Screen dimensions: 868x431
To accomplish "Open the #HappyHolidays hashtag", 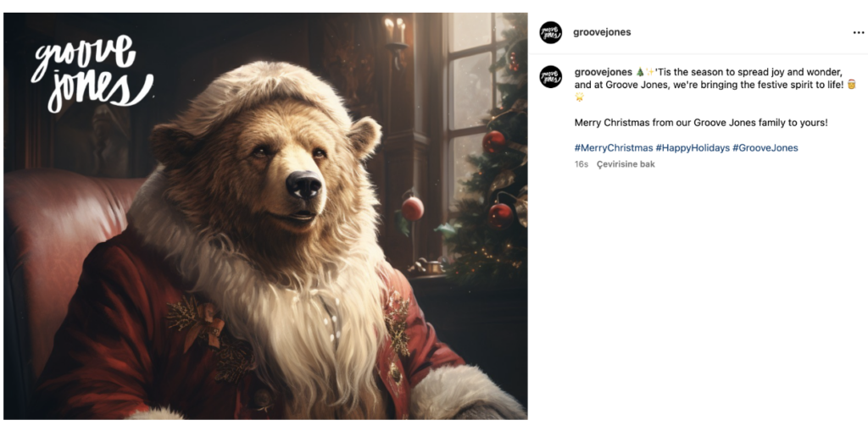I will (693, 147).
